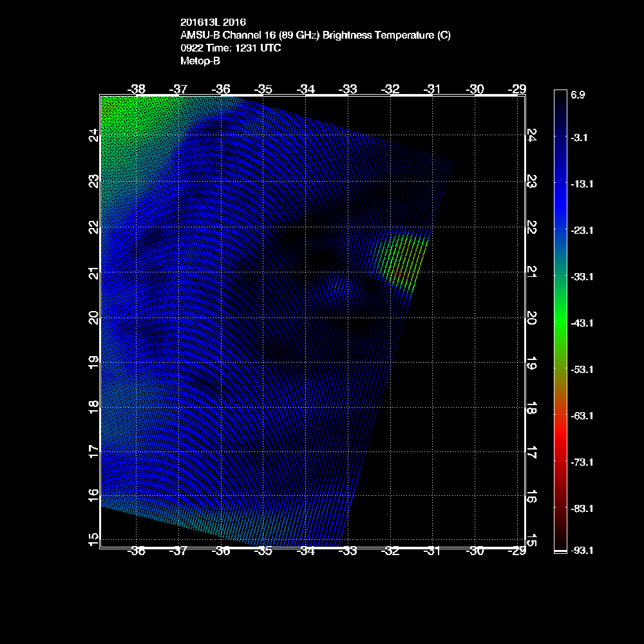The width and height of the screenshot is (644, 644).
Task: Click the '22' latitude label on the left axis
Action: click(94, 227)
